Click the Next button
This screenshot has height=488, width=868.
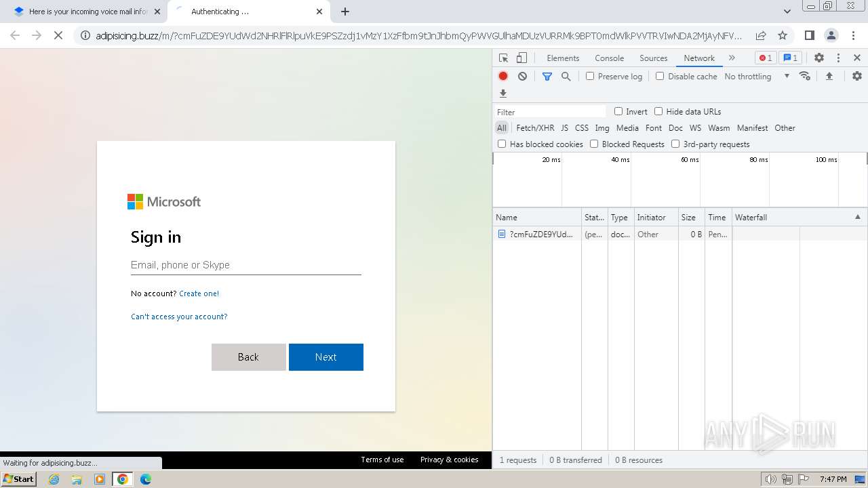[326, 357]
